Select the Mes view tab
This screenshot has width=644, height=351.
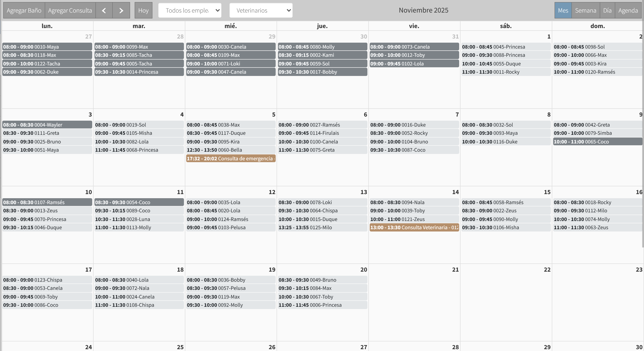(563, 10)
